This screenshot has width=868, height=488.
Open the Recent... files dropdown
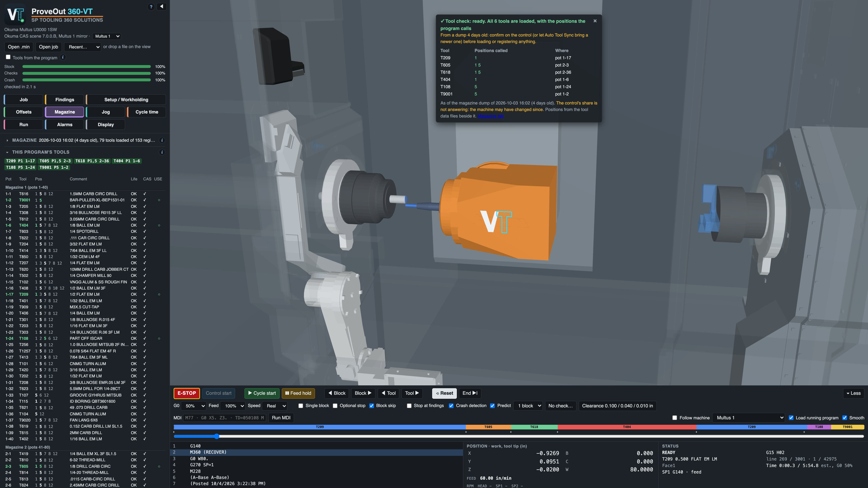pyautogui.click(x=83, y=47)
